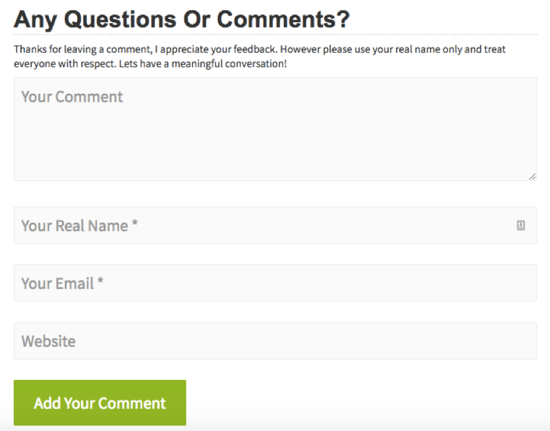This screenshot has width=550, height=431.
Task: Click the 'Your Real Name *' placeholder label
Action: pos(80,225)
